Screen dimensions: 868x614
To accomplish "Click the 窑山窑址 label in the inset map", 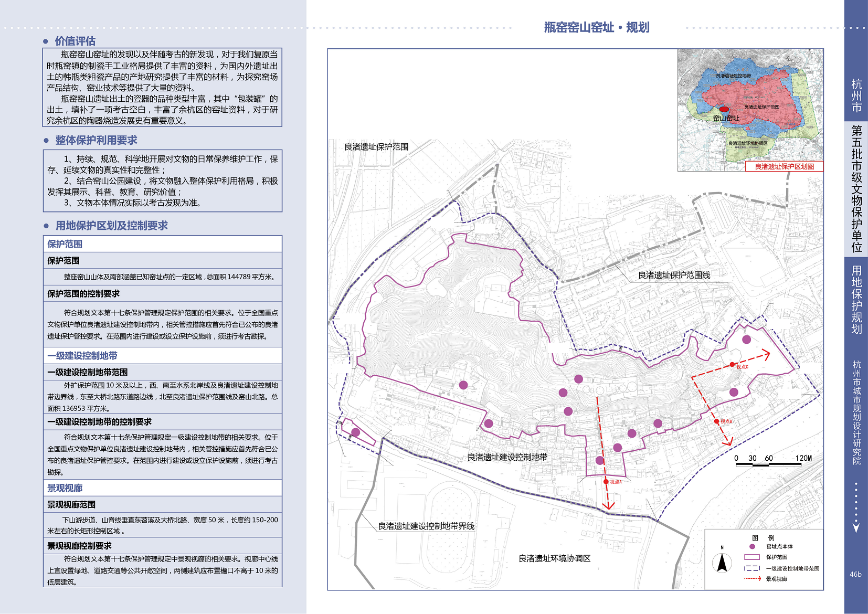I will (726, 119).
